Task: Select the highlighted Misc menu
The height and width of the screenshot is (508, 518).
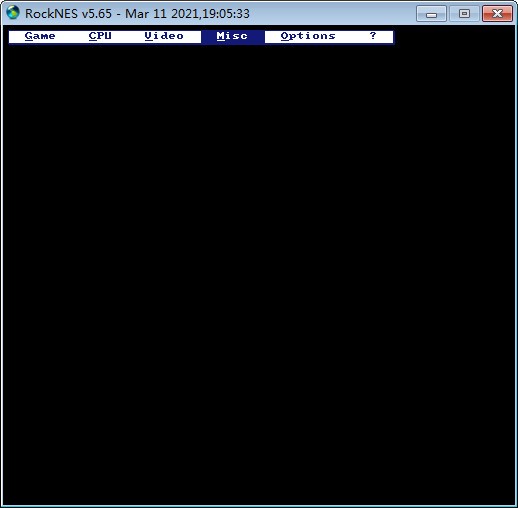Action: [x=233, y=36]
